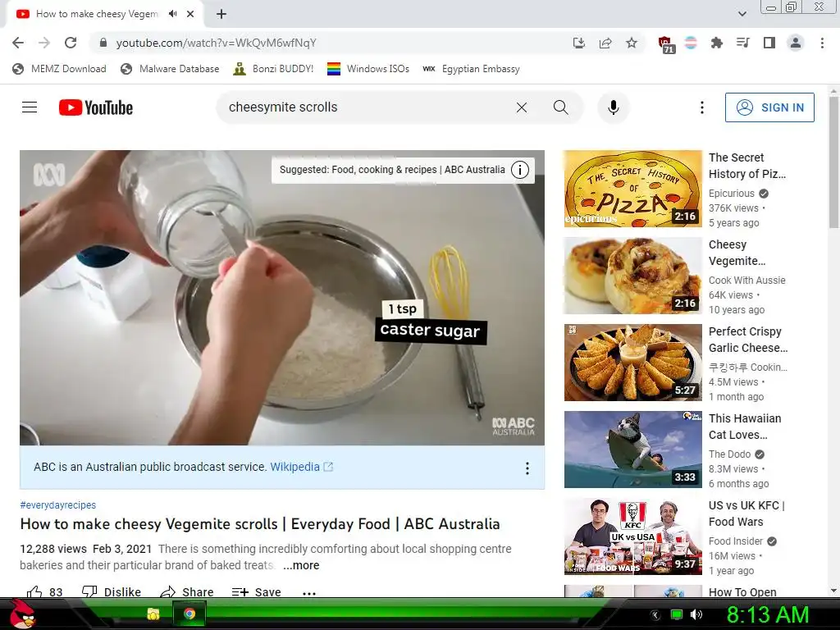Open The Secret History of Pizza thumbnail
This screenshot has width=840, height=630.
tap(632, 189)
